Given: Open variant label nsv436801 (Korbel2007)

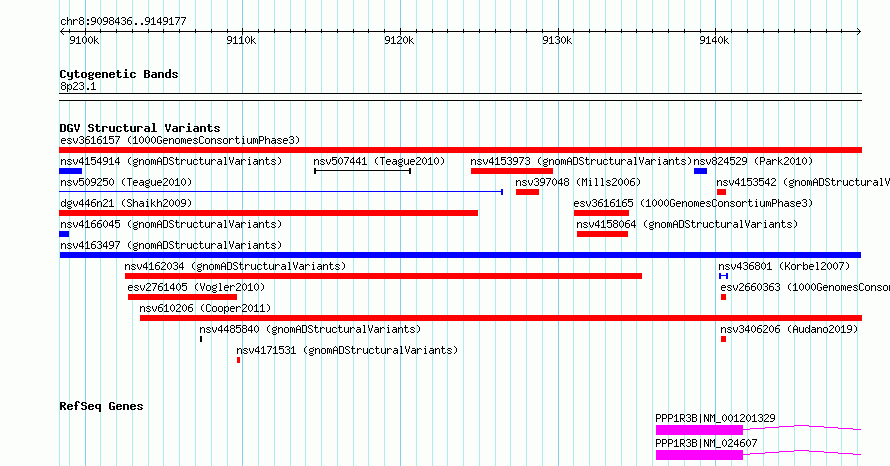Looking at the screenshot, I should [784, 266].
